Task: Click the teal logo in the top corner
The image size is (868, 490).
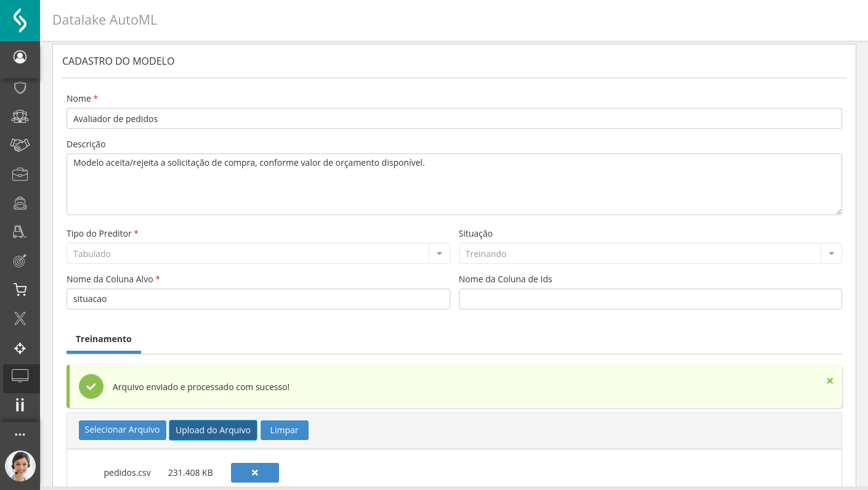Action: tap(20, 20)
